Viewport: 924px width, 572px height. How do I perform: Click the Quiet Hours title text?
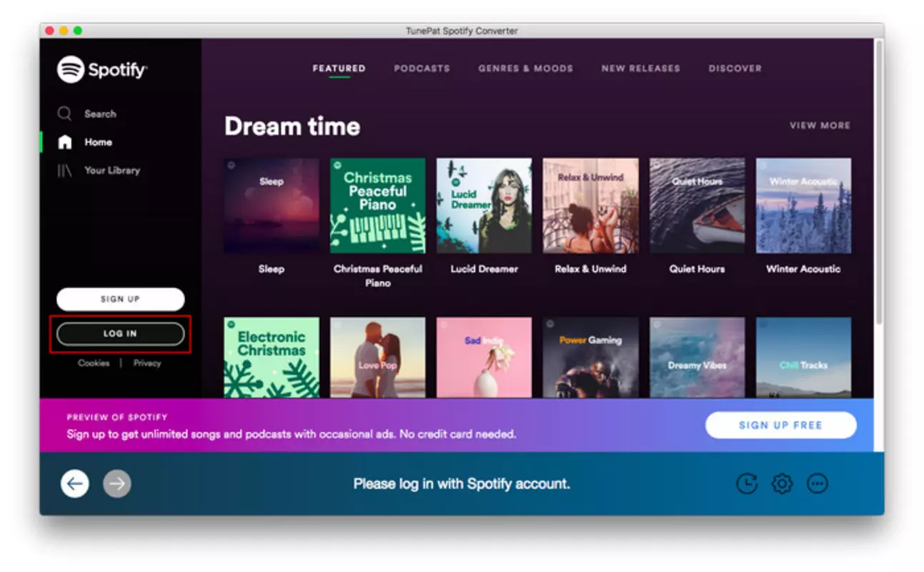click(x=697, y=270)
